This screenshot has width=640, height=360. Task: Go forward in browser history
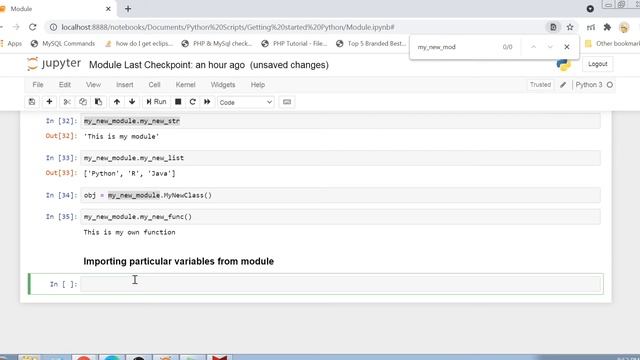[16, 27]
